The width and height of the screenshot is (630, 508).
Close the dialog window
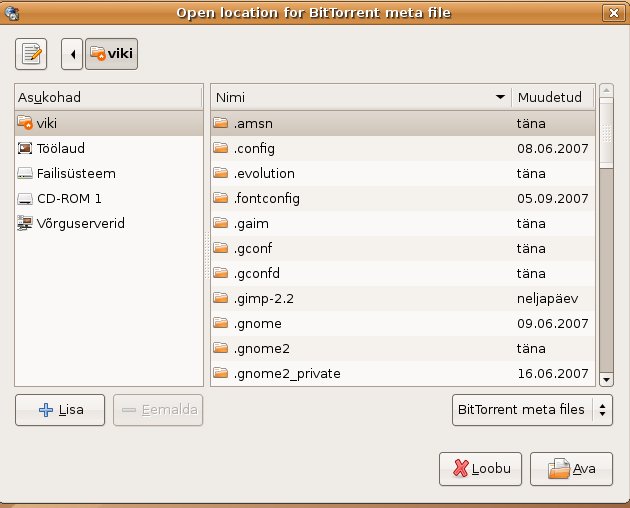pos(612,12)
